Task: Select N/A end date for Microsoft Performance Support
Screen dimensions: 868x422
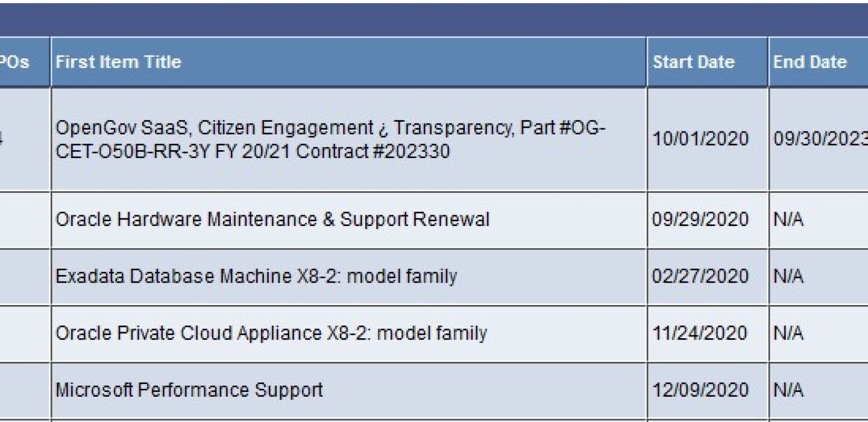Action: [x=788, y=390]
